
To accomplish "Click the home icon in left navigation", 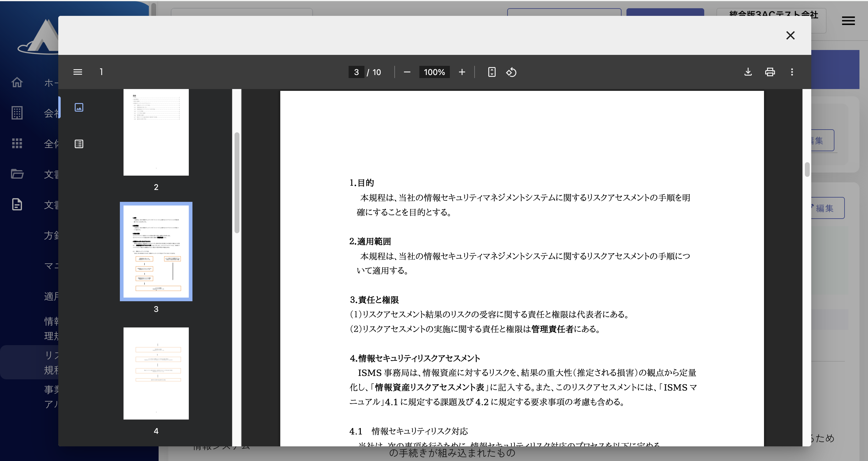I will coord(17,82).
